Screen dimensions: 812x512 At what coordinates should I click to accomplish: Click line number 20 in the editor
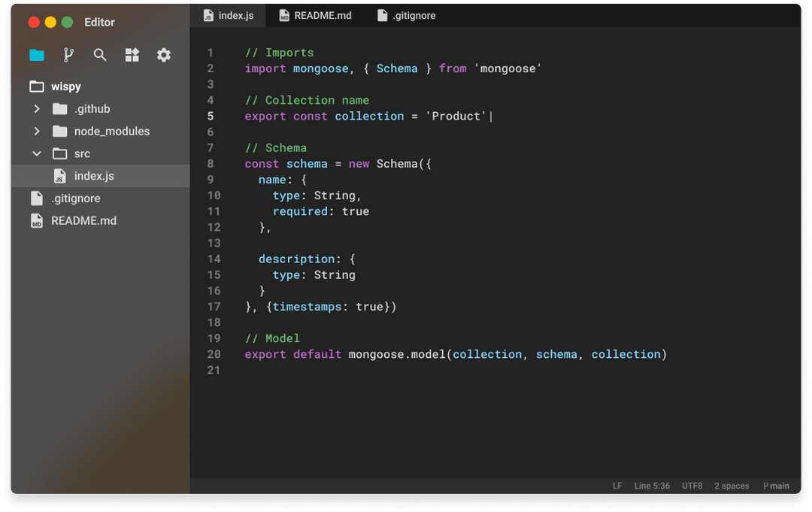point(214,354)
